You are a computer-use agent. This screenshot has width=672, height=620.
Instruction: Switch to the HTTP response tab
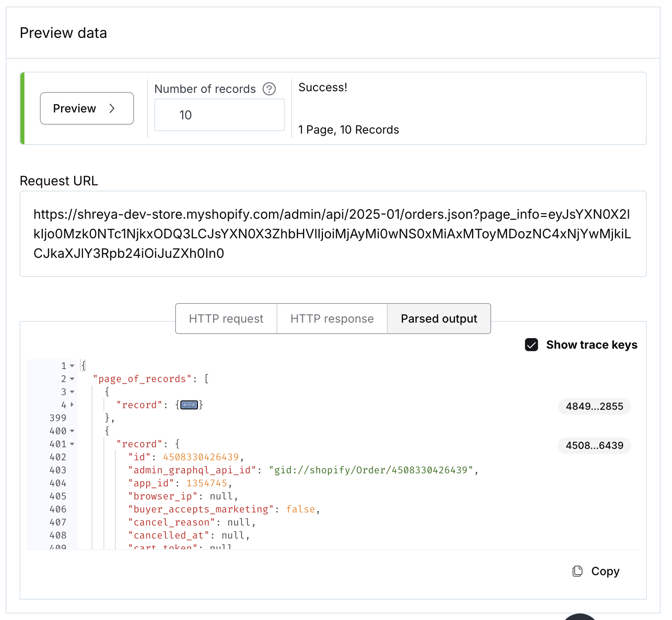332,319
